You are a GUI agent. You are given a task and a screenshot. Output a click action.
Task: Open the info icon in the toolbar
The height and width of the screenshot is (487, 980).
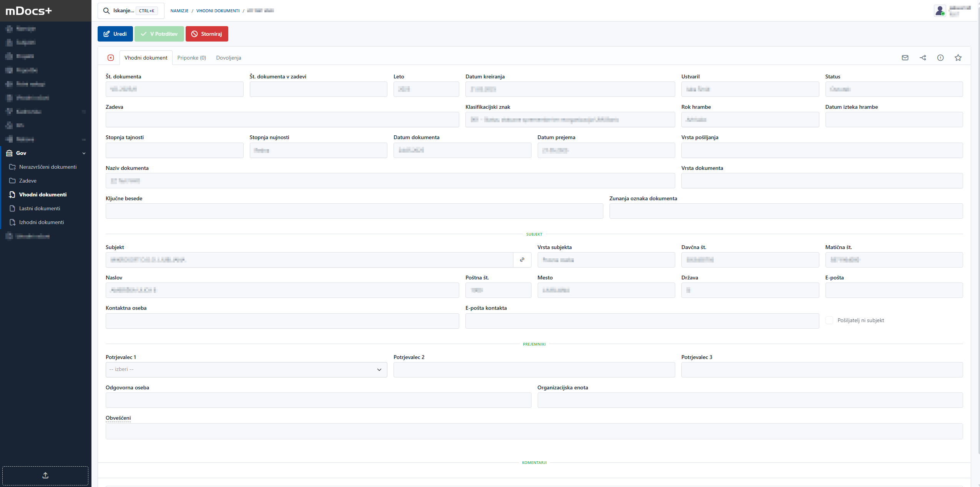pos(940,58)
